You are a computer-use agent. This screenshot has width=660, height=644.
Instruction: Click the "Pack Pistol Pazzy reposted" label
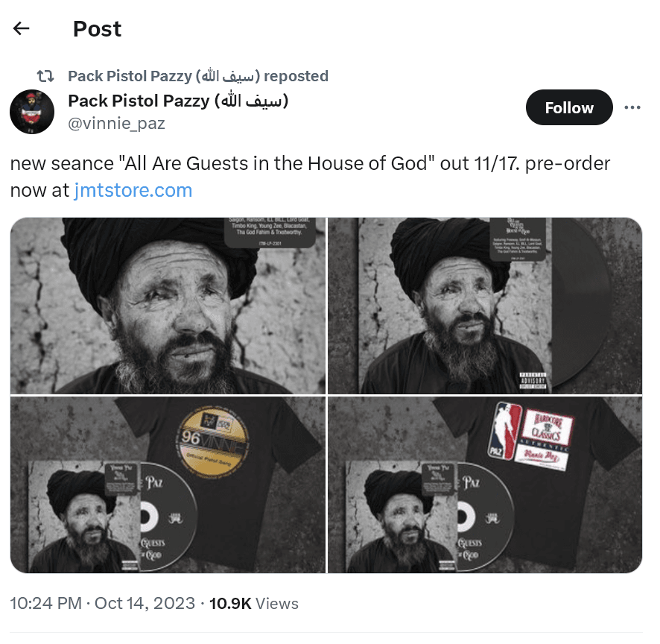[197, 76]
